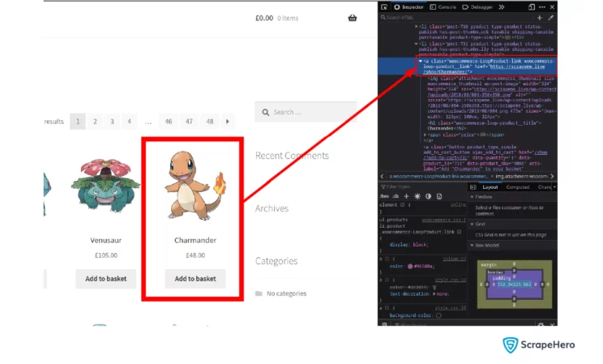The width and height of the screenshot is (603, 364).
Task: Click the inline:97 source link
Action: point(455,259)
